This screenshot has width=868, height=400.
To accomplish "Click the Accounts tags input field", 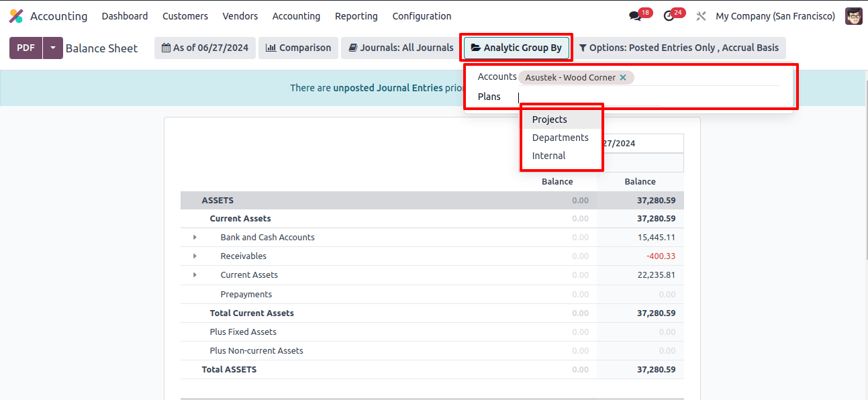I will click(x=648, y=77).
